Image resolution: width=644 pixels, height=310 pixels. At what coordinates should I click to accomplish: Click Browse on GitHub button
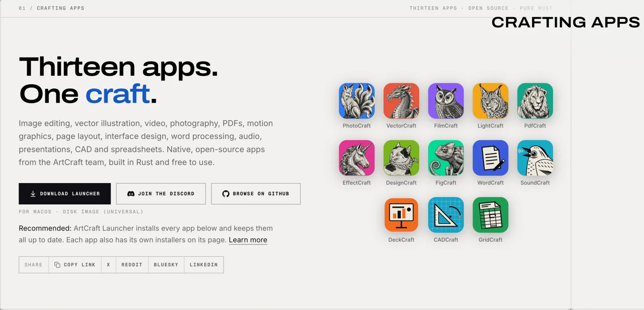pyautogui.click(x=256, y=194)
